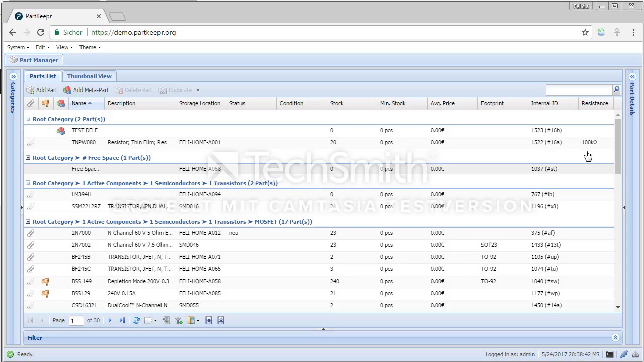Click the add filter funnel icon
The height and width of the screenshot is (362, 644).
point(179,320)
